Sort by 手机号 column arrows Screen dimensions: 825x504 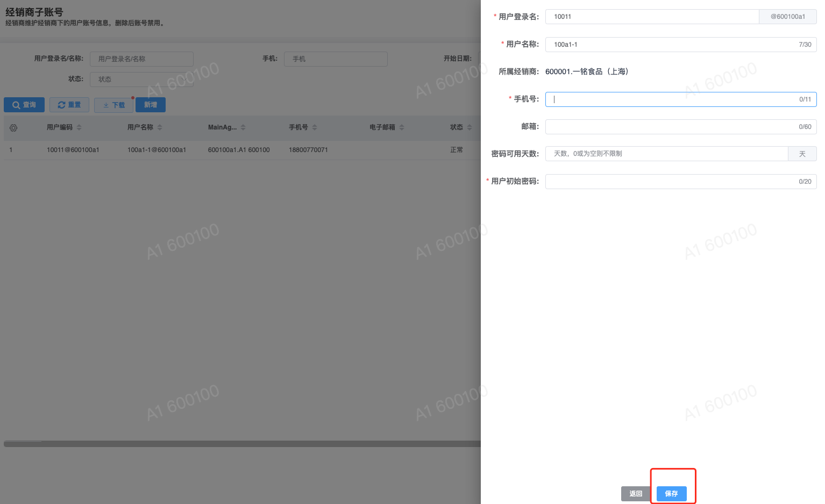coord(315,127)
